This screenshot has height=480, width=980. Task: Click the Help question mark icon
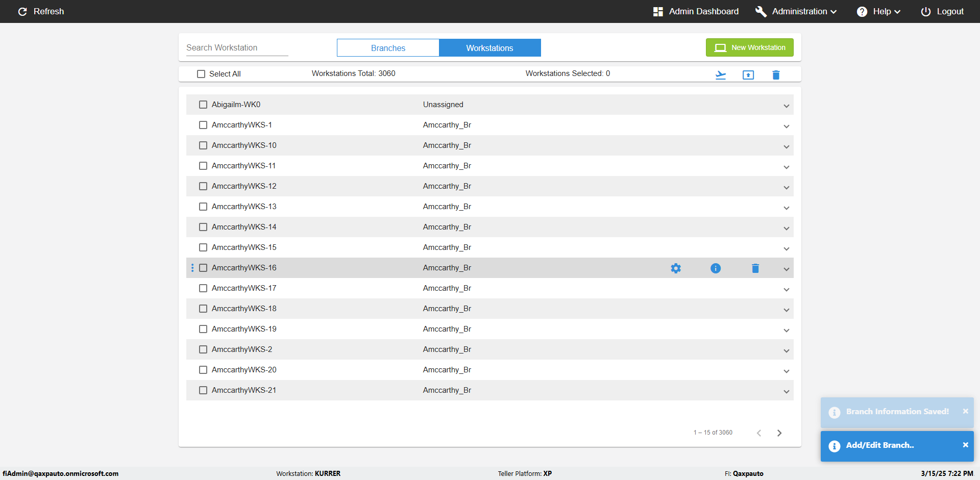point(862,11)
